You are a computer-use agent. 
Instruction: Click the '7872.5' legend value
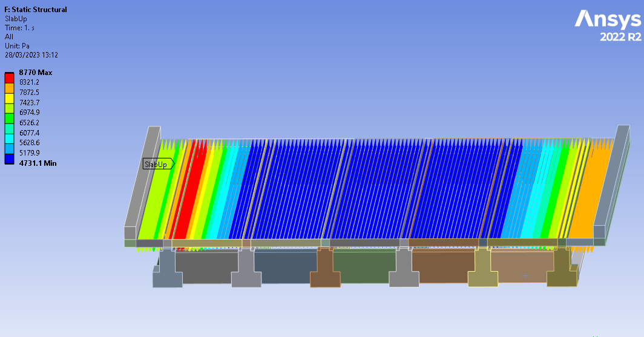coord(29,93)
